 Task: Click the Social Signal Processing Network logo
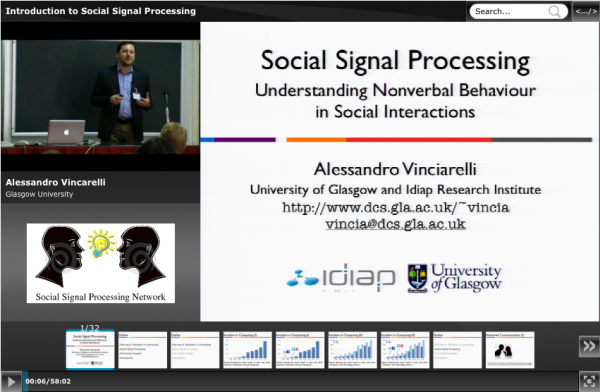(101, 263)
